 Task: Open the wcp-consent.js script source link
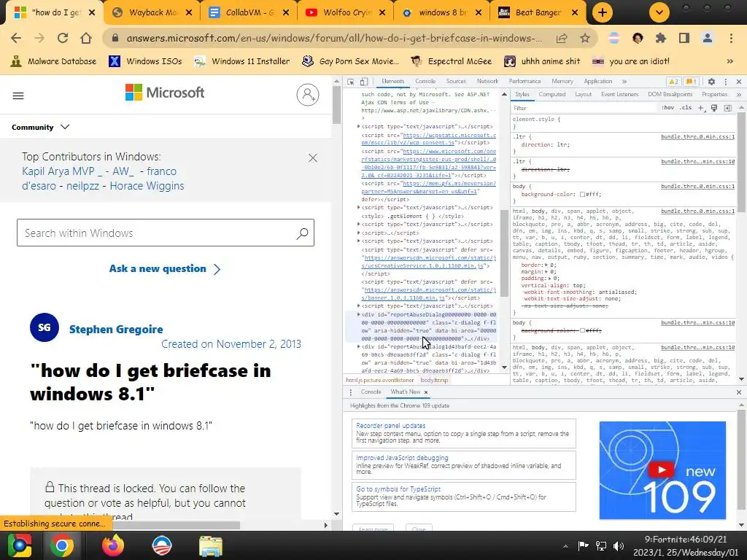point(428,139)
